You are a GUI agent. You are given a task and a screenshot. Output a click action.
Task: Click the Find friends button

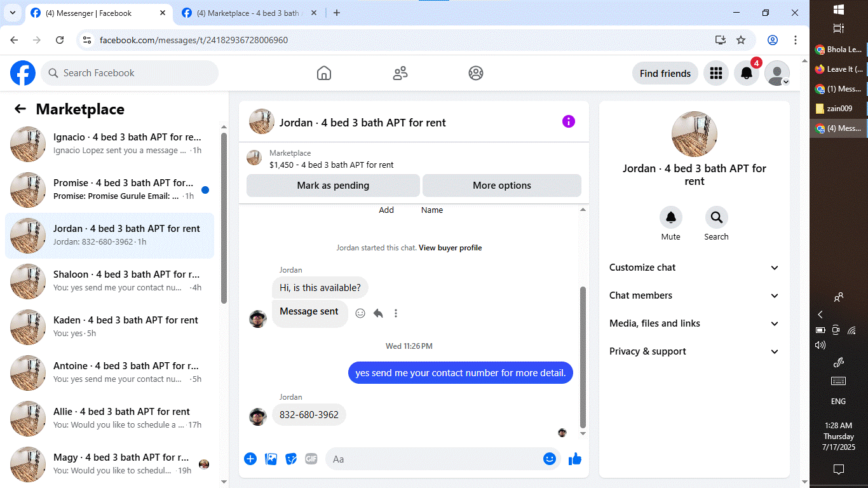click(665, 73)
